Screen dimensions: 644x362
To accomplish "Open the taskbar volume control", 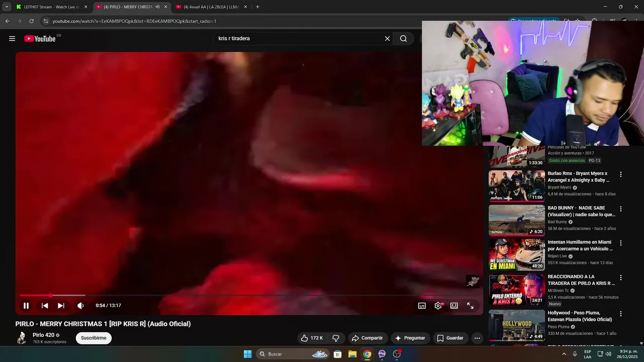I will (x=608, y=354).
